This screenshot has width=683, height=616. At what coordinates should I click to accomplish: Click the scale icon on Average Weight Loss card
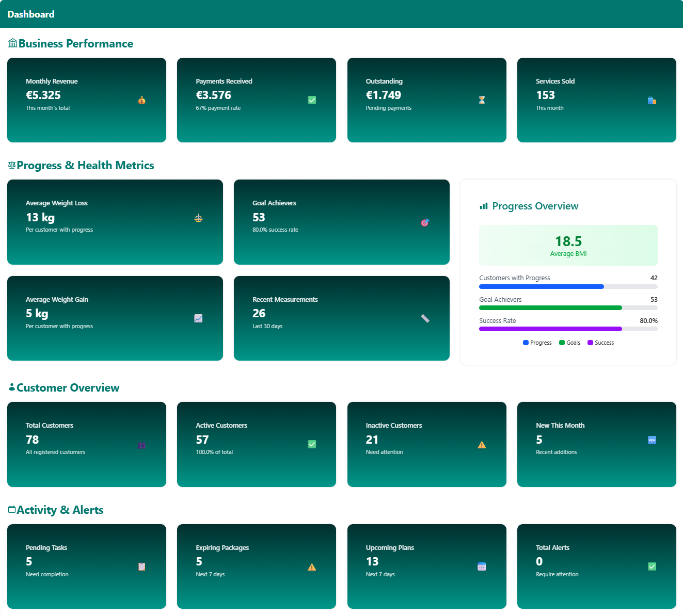(198, 218)
